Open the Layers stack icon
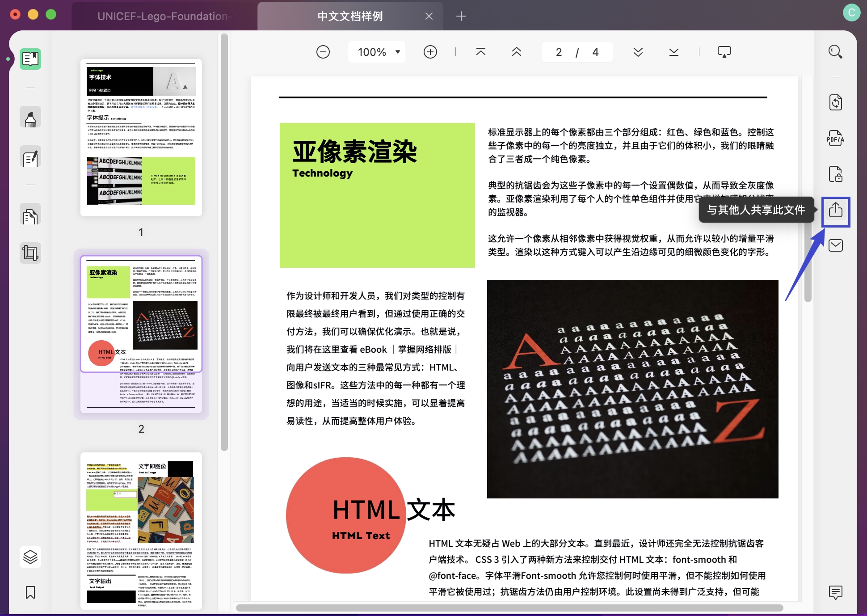The height and width of the screenshot is (616, 867). coord(30,557)
